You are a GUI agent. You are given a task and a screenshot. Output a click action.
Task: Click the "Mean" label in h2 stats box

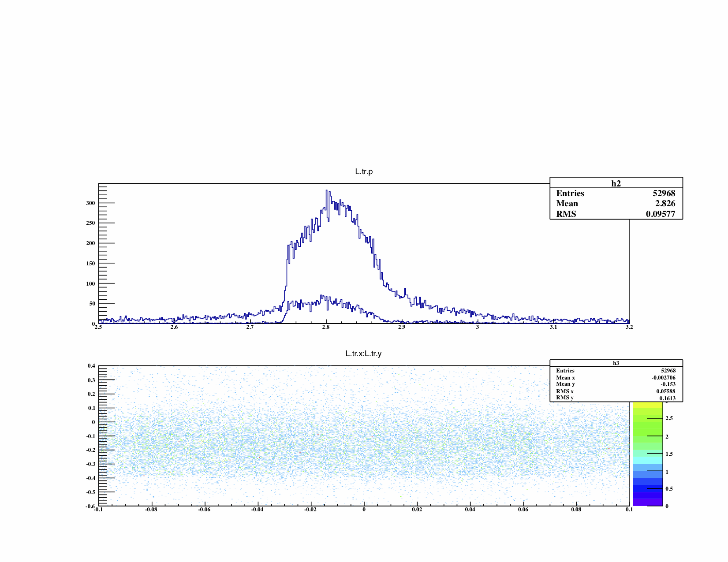[567, 204]
